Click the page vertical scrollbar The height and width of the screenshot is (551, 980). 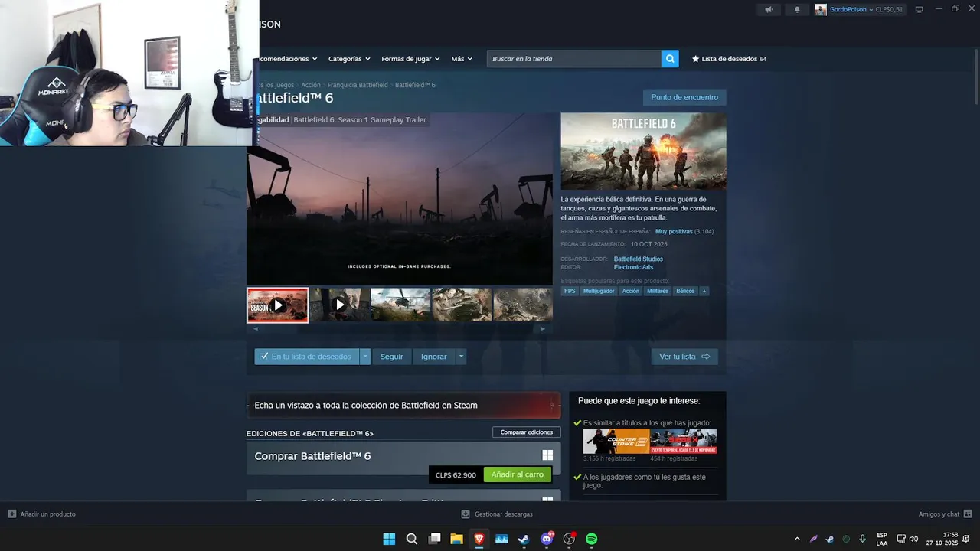point(975,275)
